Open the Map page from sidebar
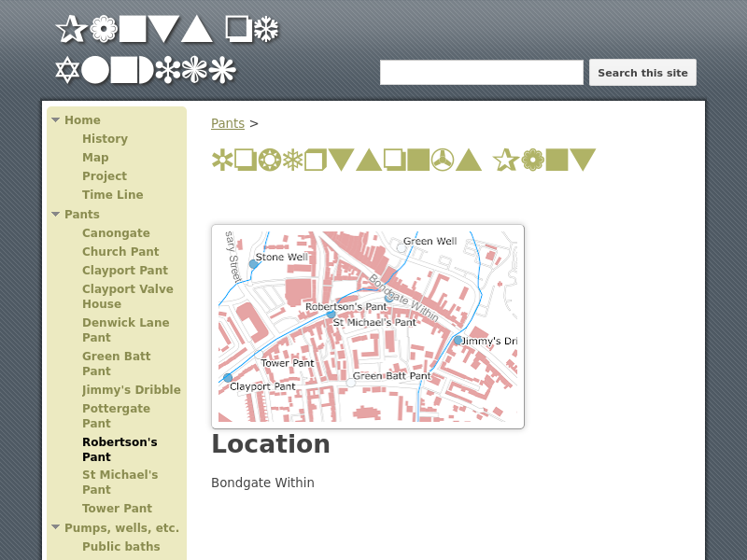Image resolution: width=747 pixels, height=560 pixels. click(95, 158)
